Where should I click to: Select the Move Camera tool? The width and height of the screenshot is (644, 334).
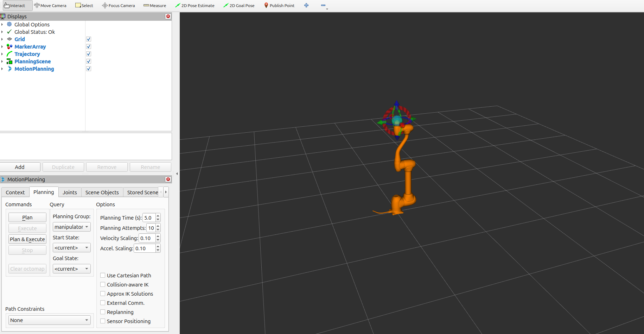coord(50,5)
